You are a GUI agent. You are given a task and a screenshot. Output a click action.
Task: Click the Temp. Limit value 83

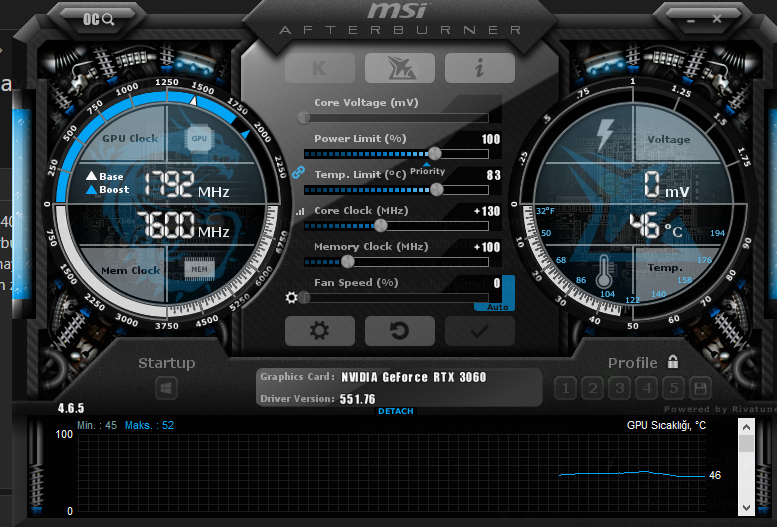[494, 175]
